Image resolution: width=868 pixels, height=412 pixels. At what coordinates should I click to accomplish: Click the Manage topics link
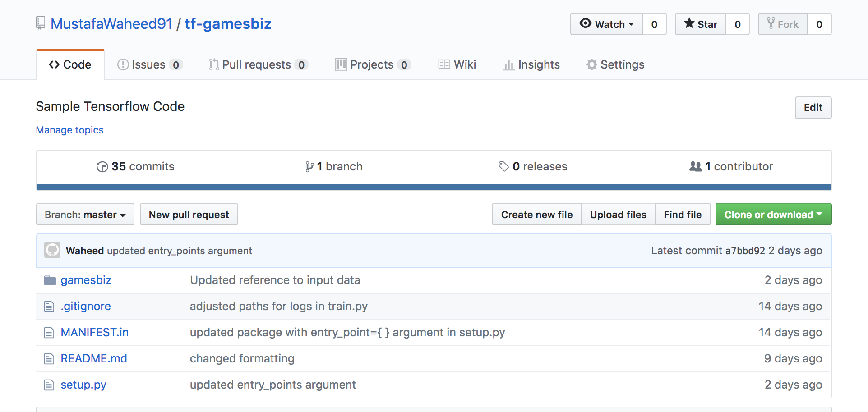pos(69,130)
